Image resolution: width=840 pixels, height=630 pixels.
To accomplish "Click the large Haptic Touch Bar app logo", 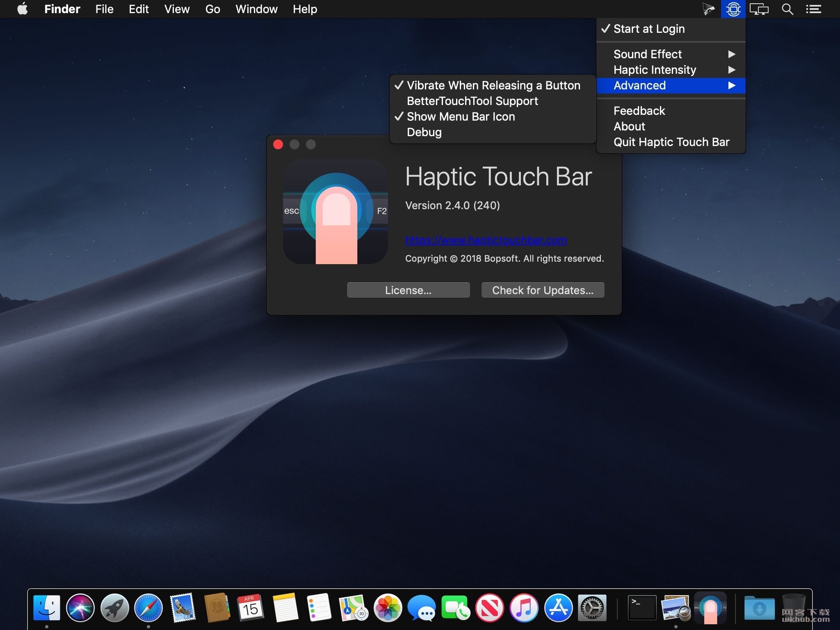I will click(x=336, y=212).
